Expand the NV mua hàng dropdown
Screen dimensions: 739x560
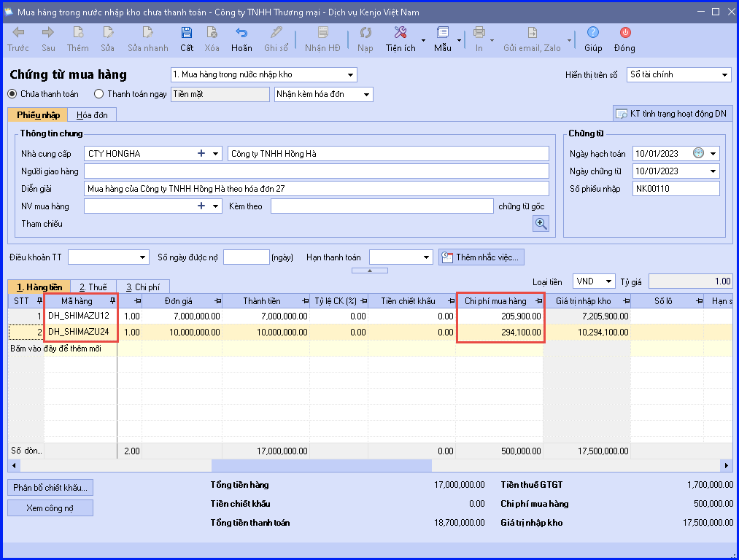tap(215, 206)
